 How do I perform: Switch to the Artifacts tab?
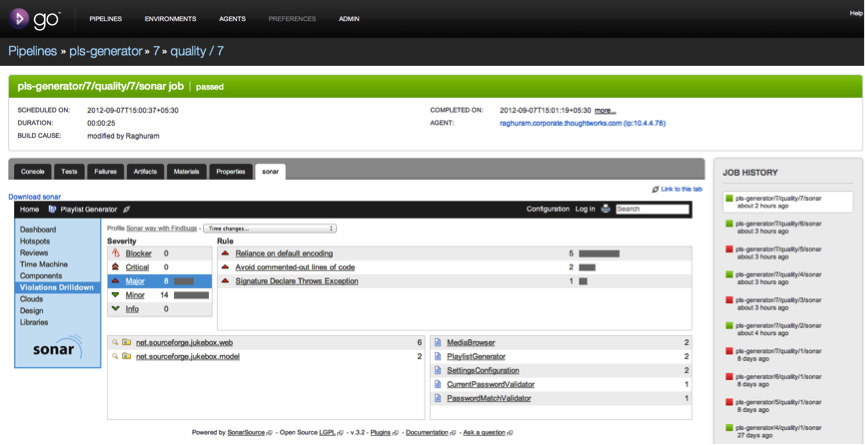coord(145,171)
